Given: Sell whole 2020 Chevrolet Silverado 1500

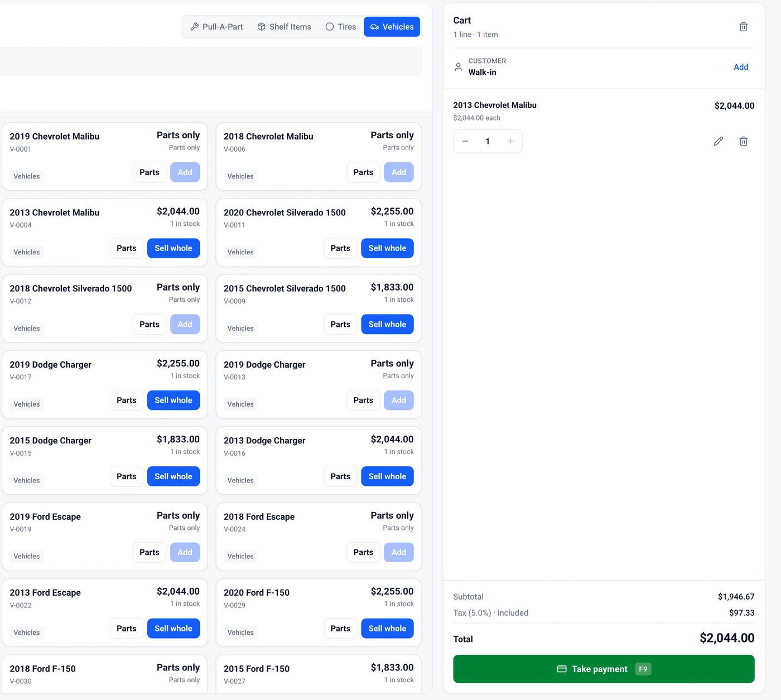Looking at the screenshot, I should [x=387, y=248].
